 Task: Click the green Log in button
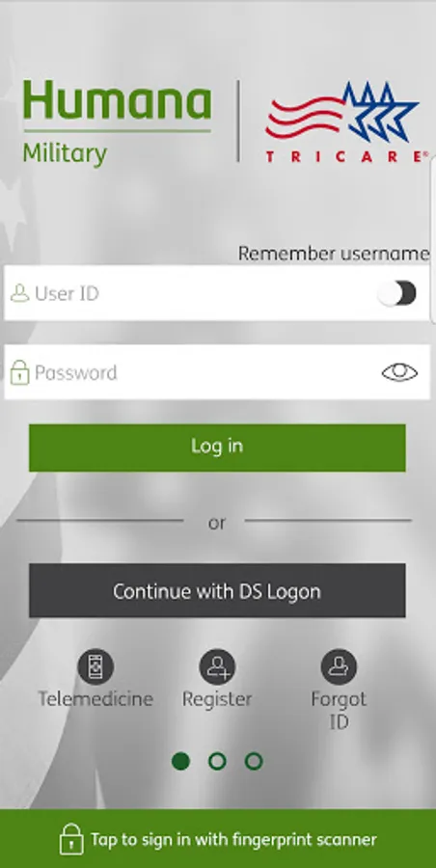[x=217, y=448]
